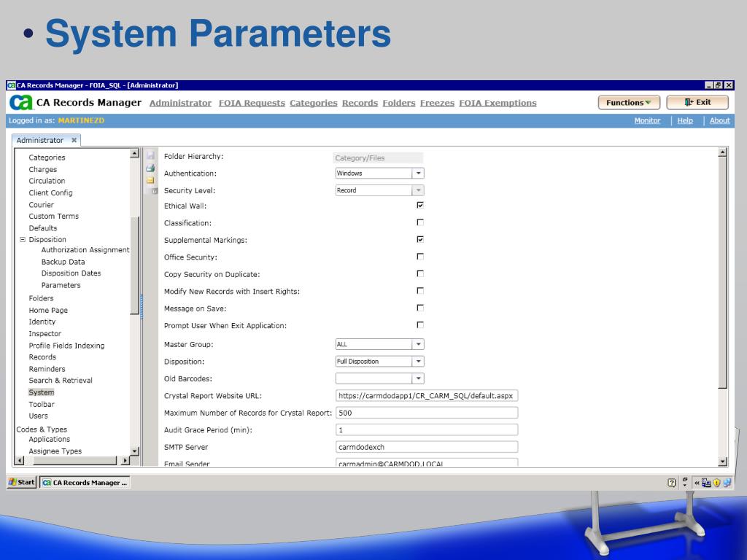Open the Records menu in the header

(x=360, y=103)
